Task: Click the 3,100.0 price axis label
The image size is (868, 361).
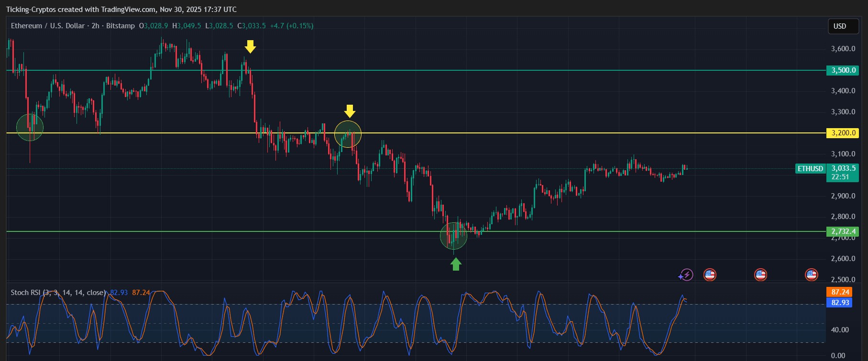Action: point(843,154)
